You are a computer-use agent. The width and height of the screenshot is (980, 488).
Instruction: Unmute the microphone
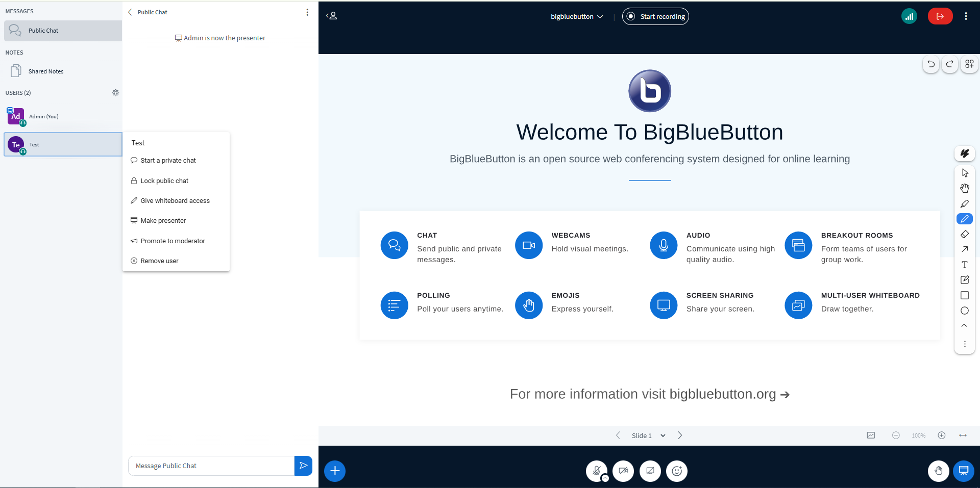pyautogui.click(x=596, y=471)
